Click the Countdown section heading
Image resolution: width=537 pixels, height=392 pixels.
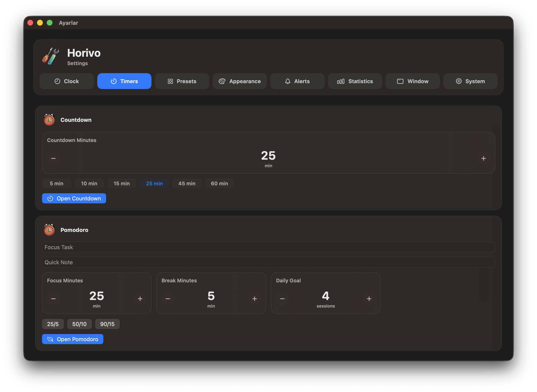click(76, 120)
